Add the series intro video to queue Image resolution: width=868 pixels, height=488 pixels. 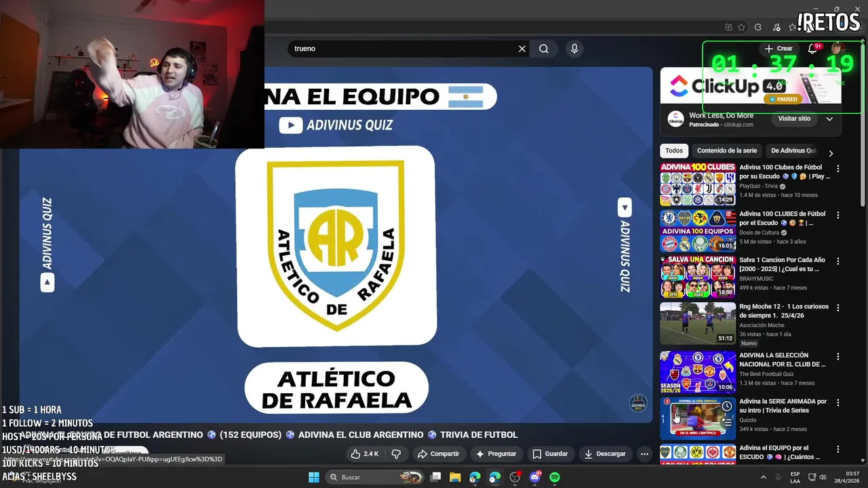726,422
